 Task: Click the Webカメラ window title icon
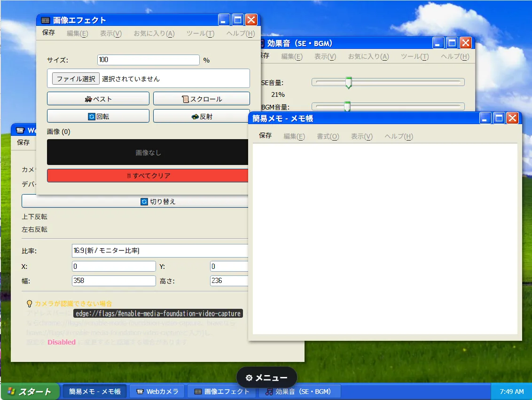click(20, 130)
